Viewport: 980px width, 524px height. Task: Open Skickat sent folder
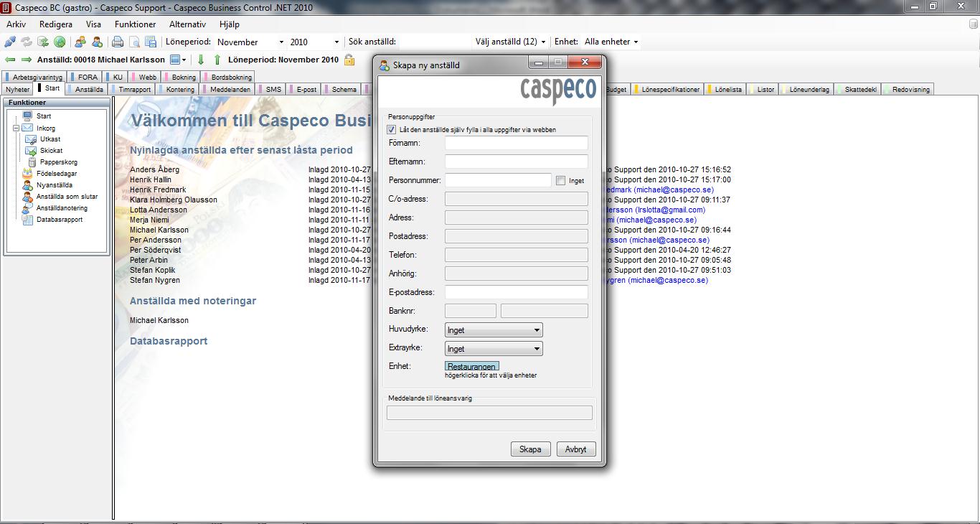click(52, 151)
